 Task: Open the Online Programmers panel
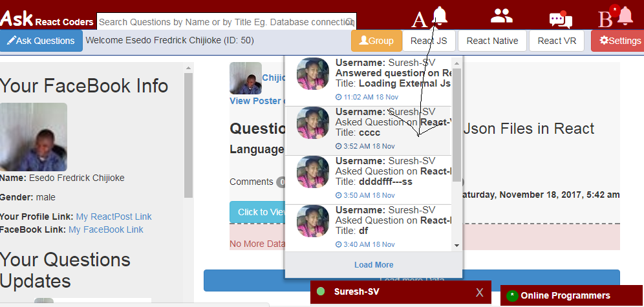[x=572, y=295]
